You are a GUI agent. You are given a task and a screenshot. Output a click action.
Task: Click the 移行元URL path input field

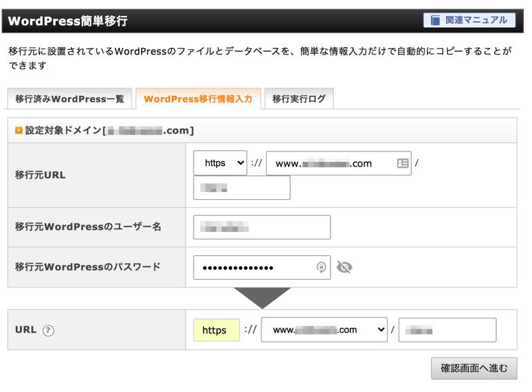coord(241,187)
